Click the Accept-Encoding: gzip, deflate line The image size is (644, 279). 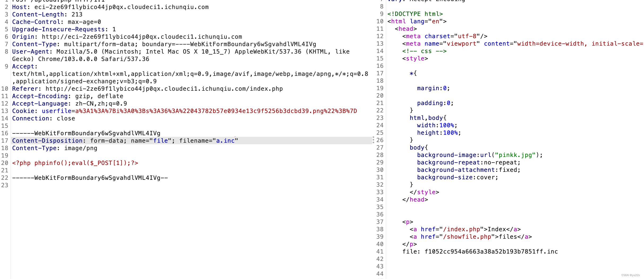pyautogui.click(x=68, y=96)
